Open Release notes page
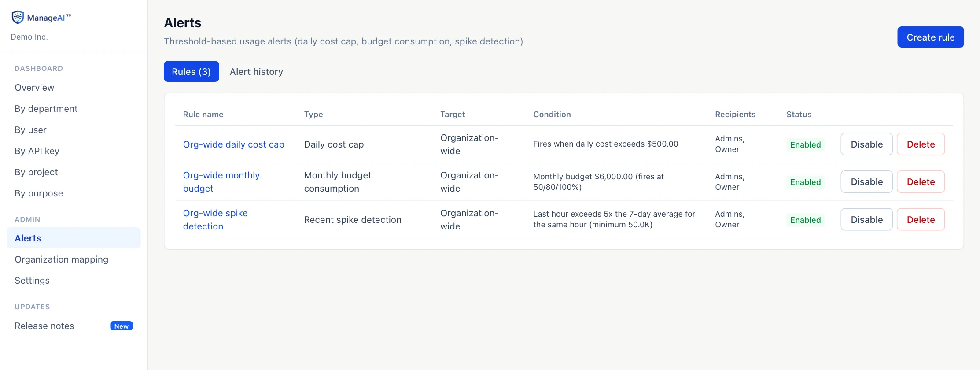 [x=44, y=326]
